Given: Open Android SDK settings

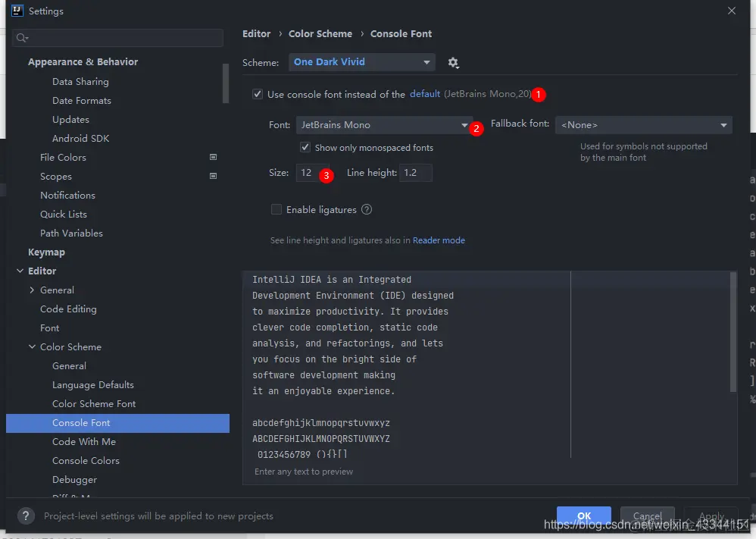Looking at the screenshot, I should [x=81, y=139].
